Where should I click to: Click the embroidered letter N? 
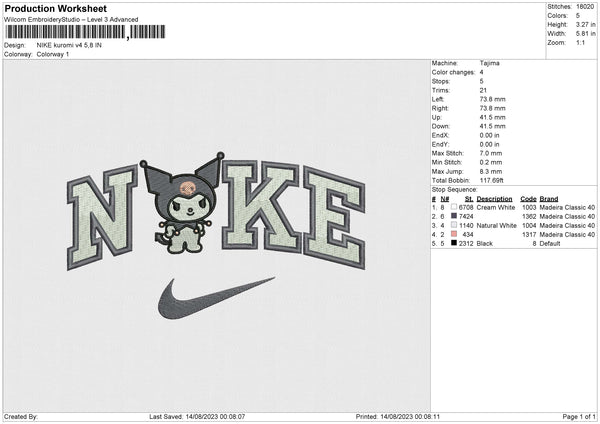(x=103, y=217)
